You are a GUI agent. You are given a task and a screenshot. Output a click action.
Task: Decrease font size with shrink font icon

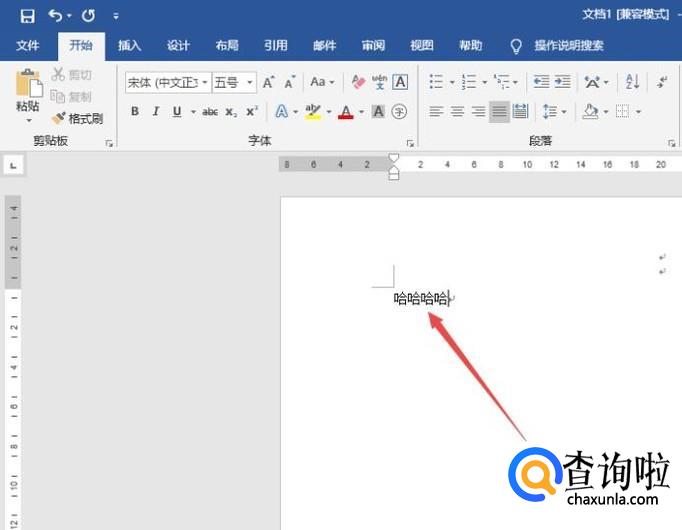coord(289,82)
